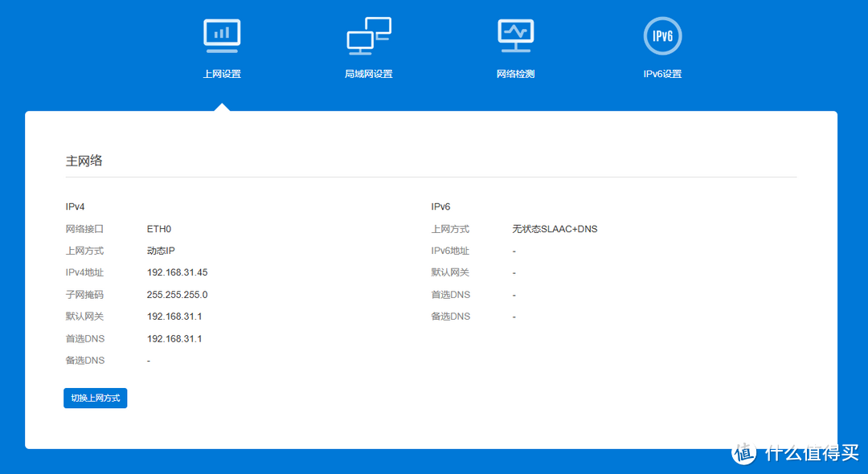Select the 网络检测 pulse monitor icon

[515, 35]
